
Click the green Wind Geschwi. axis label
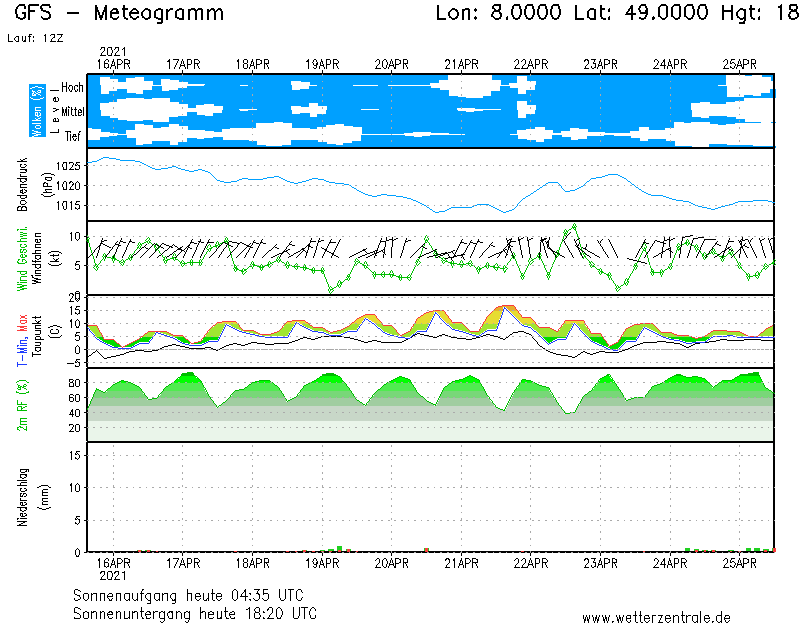22,258
